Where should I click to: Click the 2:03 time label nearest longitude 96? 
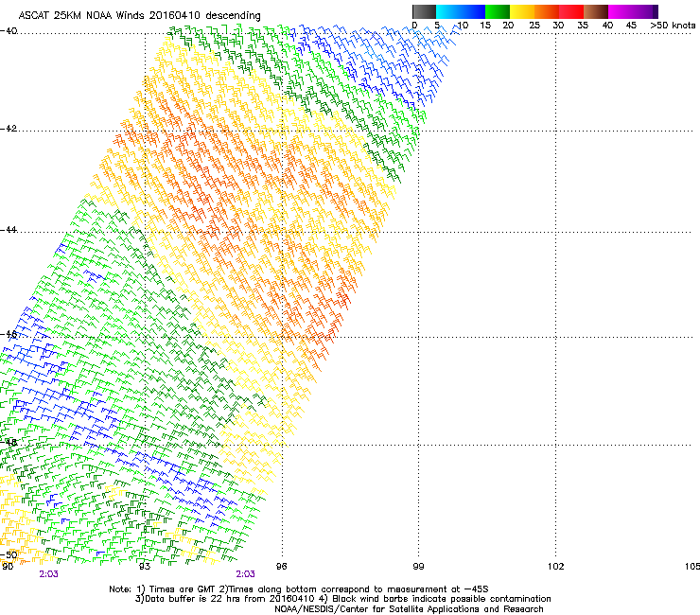tap(246, 574)
